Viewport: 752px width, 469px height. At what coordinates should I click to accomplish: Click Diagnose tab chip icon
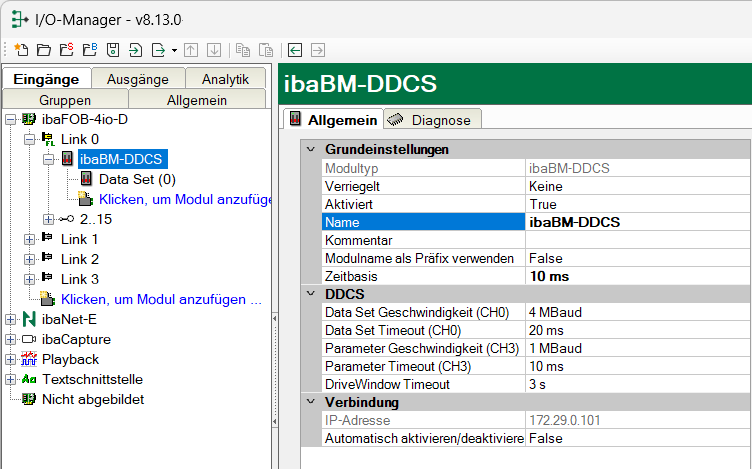click(x=395, y=119)
